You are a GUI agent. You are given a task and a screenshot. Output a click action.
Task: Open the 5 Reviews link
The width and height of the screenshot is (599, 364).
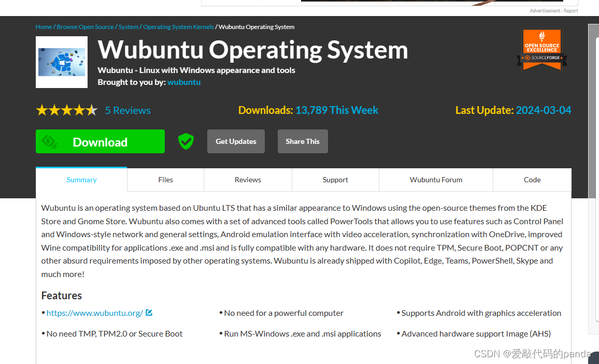tap(127, 110)
